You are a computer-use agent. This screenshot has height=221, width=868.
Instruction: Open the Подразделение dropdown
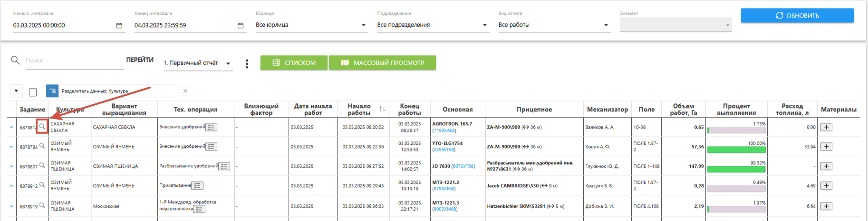tap(485, 25)
